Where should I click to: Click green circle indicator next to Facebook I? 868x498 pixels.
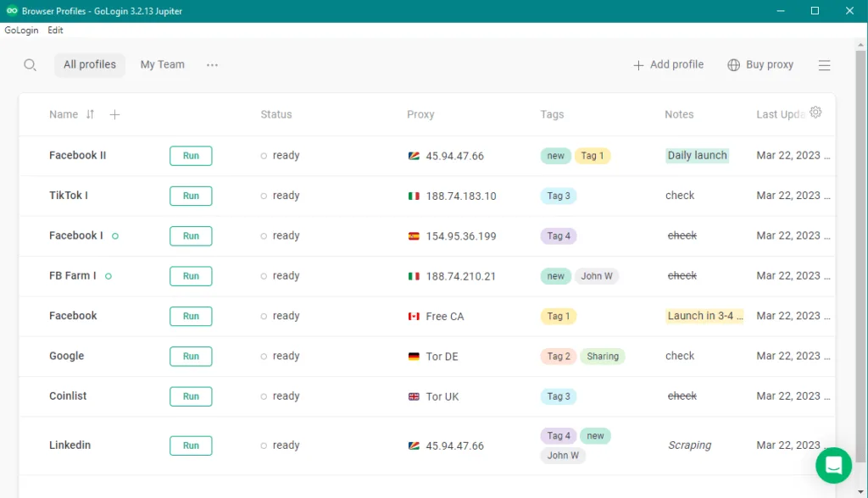point(115,235)
